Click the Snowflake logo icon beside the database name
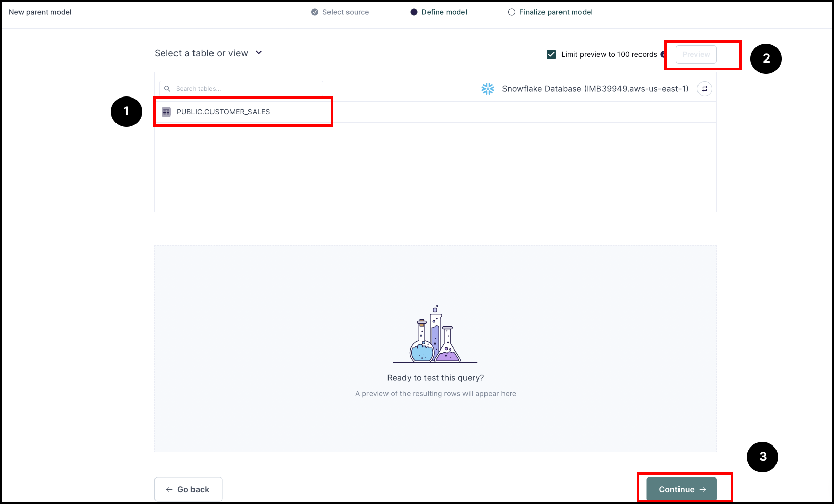Screen dimensions: 834x504 488,88
